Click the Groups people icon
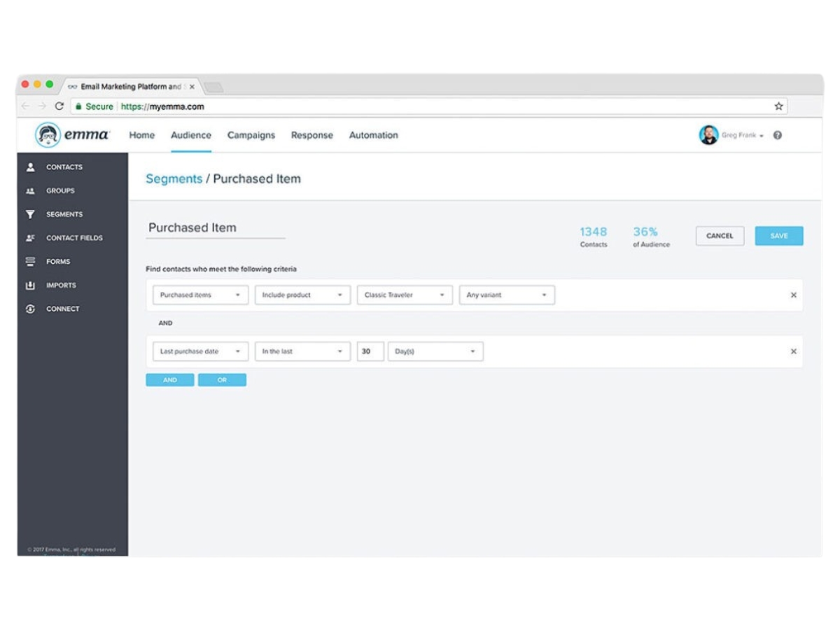The image size is (840, 630). [x=30, y=191]
